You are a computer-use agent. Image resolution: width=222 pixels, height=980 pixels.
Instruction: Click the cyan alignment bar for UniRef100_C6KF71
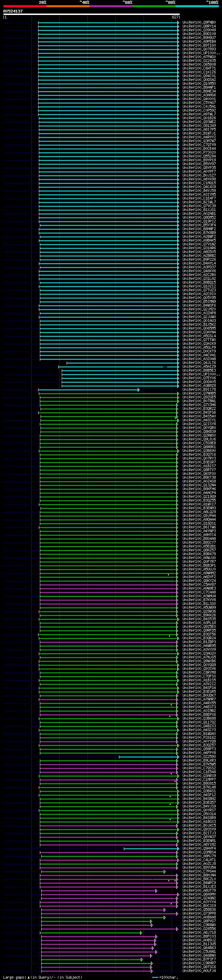pyautogui.click(x=109, y=68)
